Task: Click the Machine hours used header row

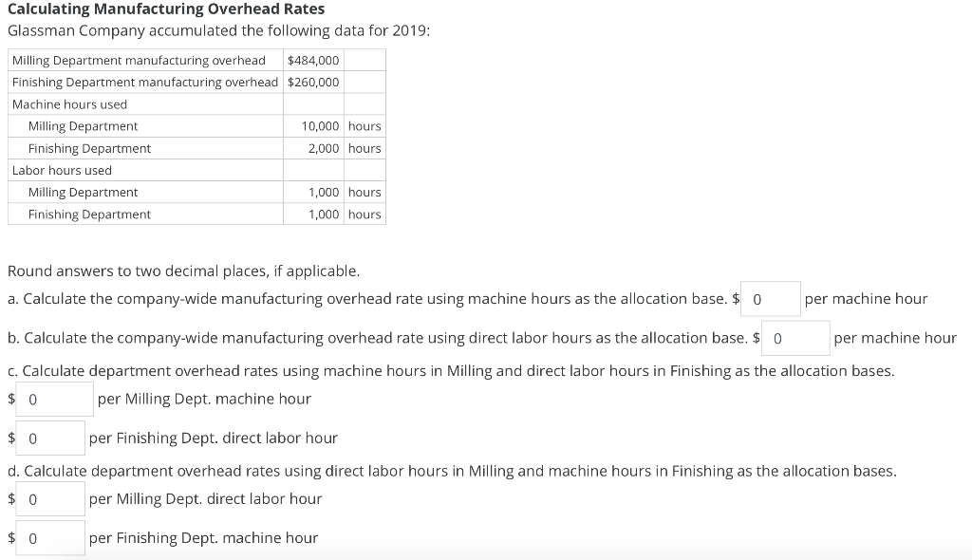Action: 142,103
